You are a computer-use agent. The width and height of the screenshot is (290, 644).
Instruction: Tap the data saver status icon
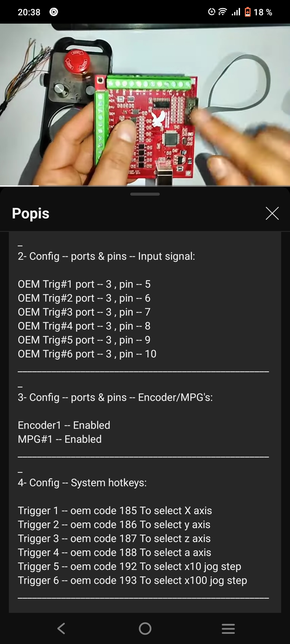(212, 12)
